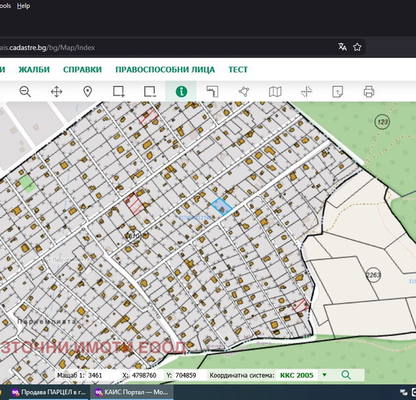The height and width of the screenshot is (400, 416).
Task: Expand the coordinate system dropdown arrow
Action: pyautogui.click(x=324, y=375)
